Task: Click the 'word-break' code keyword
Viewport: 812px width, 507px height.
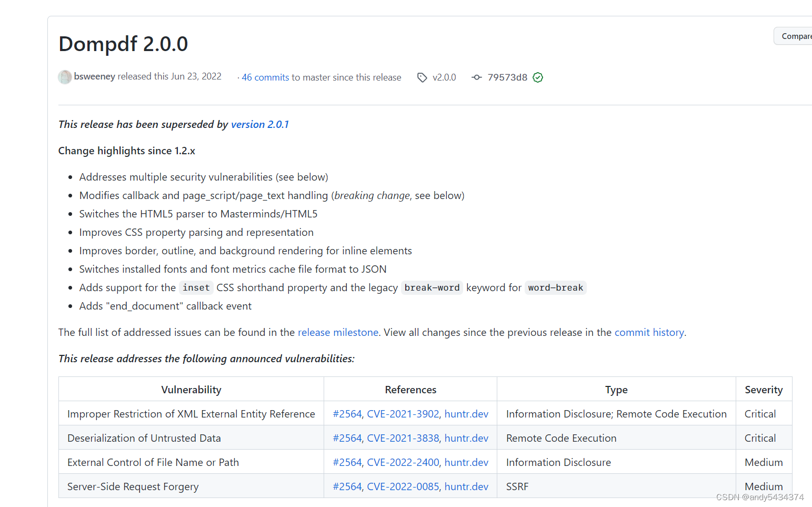Action: pos(556,287)
